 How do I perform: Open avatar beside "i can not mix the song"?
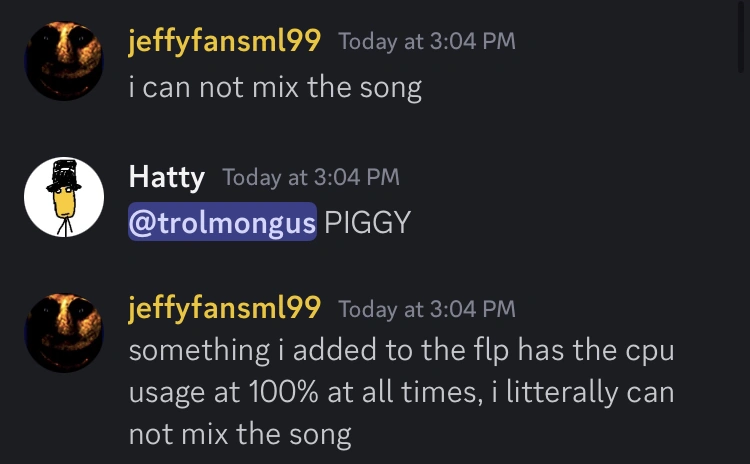click(x=64, y=61)
